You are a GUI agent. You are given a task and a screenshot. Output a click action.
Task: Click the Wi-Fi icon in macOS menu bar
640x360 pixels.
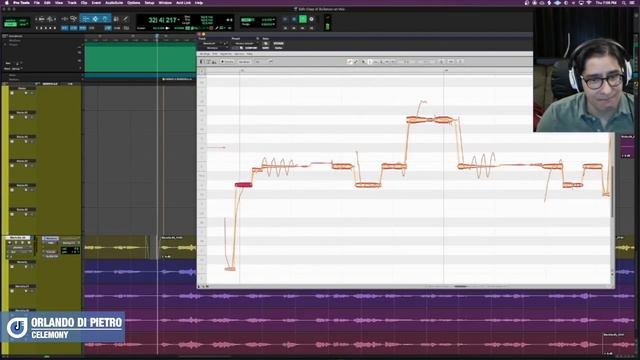point(589,2)
